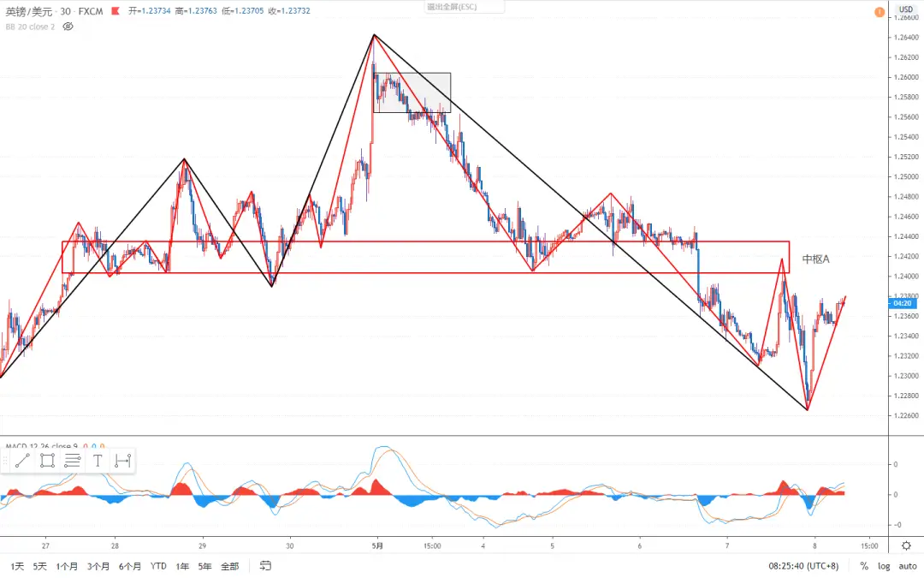The image size is (924, 578).
Task: Click price axis label 1.24000
Action: point(906,276)
